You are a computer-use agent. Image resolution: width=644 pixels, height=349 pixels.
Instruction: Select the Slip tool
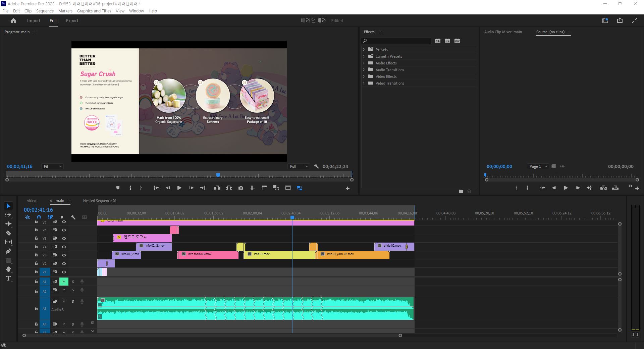coord(8,242)
